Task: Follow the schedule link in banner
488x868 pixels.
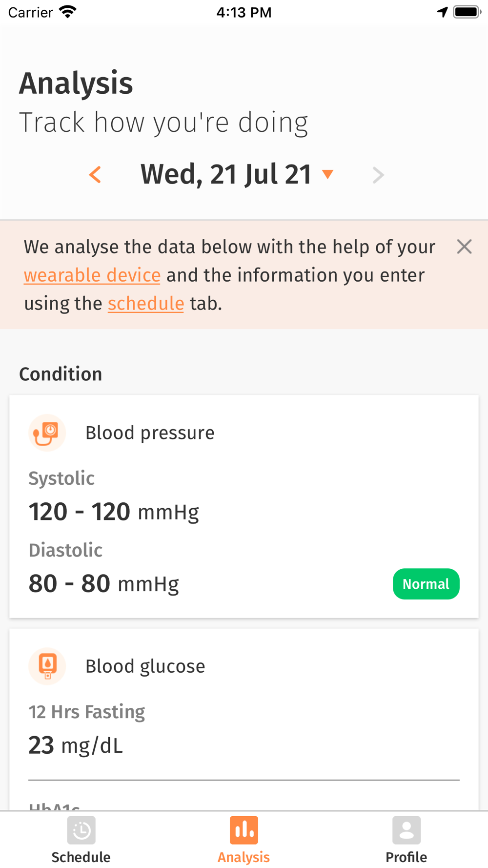Action: (x=146, y=304)
